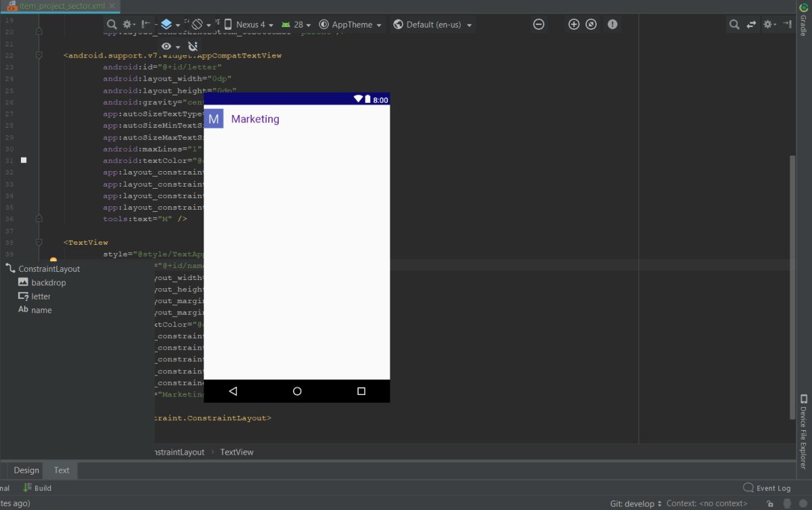Open the Default (en-us) locale dropdown
The image size is (812, 510).
pos(433,24)
